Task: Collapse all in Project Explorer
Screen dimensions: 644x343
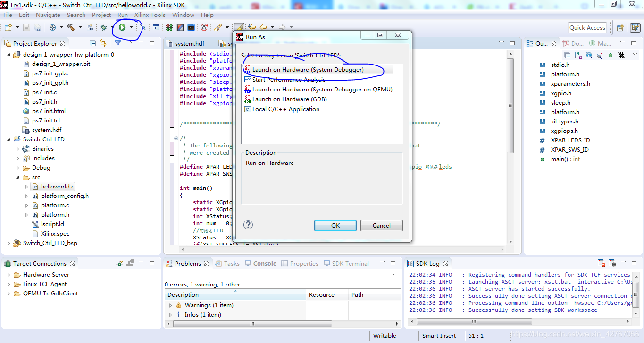Action: coord(93,43)
